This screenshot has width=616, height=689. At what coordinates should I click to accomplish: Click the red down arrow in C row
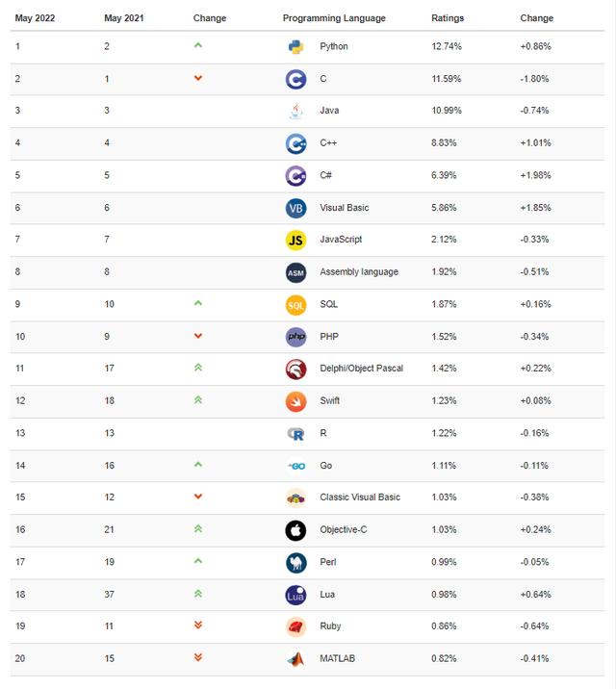198,78
